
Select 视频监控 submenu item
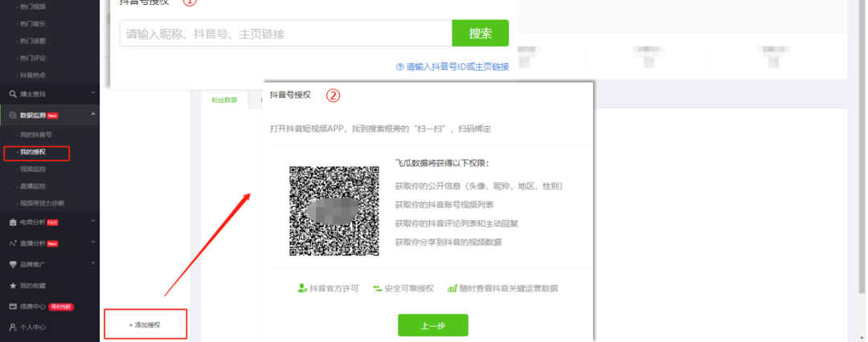point(32,169)
